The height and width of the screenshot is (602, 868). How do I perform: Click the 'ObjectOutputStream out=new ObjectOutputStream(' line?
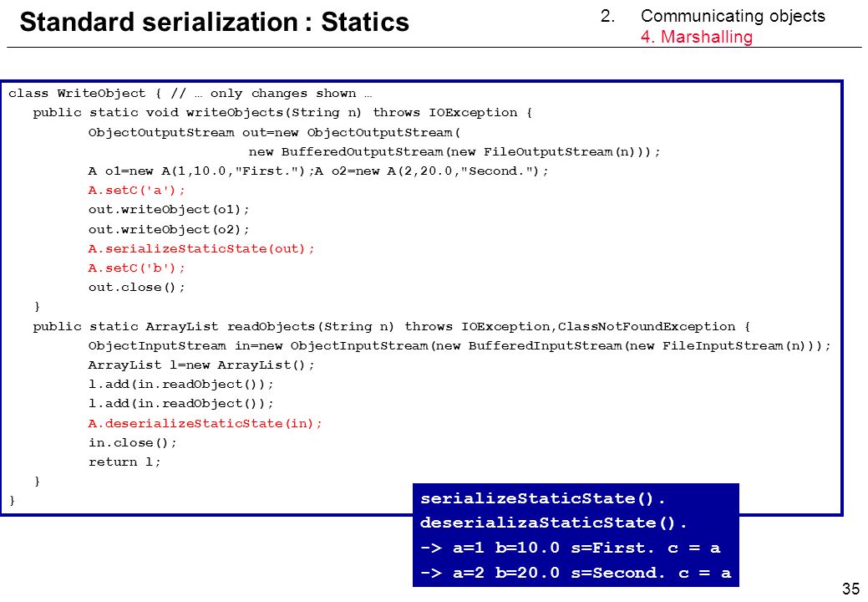275,132
